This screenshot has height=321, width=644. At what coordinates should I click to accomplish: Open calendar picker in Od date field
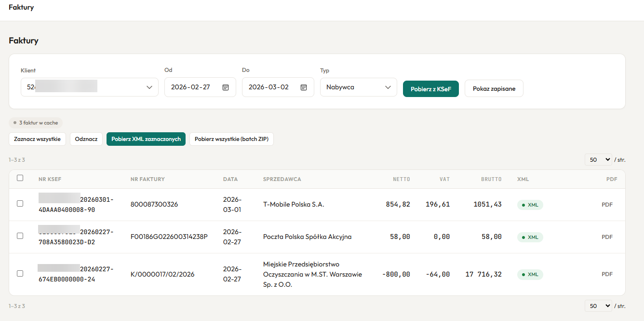[x=225, y=87]
